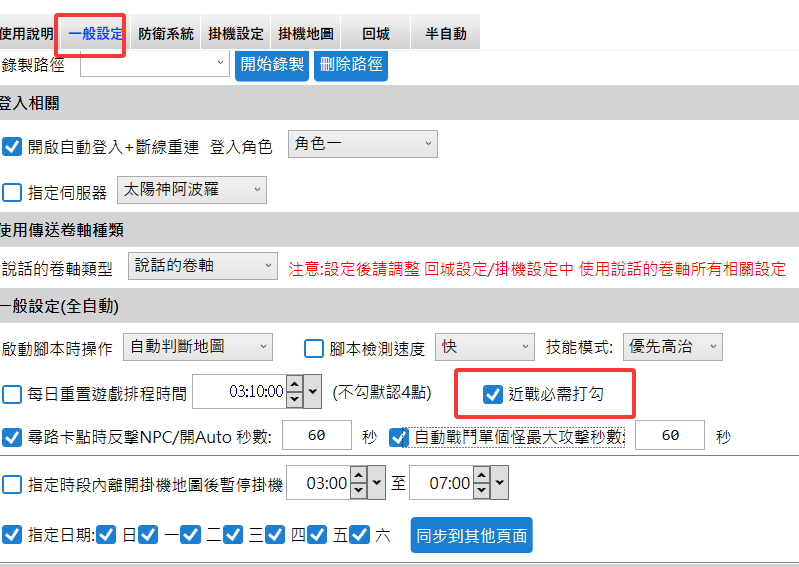This screenshot has height=567, width=799.
Task: Expand the server dropdown showing 太陽神阿波羅
Action: 192,188
